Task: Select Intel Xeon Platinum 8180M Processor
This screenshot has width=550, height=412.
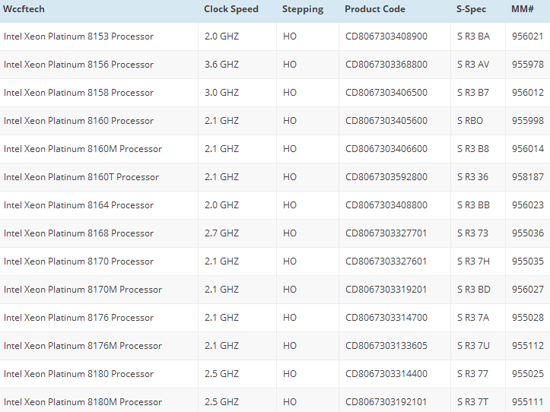Action: 83,402
